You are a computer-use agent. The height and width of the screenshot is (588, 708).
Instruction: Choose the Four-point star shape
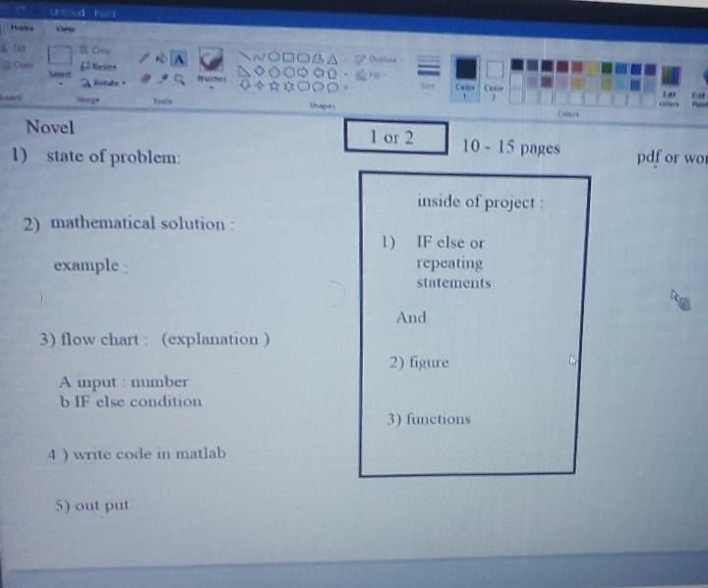pos(259,85)
